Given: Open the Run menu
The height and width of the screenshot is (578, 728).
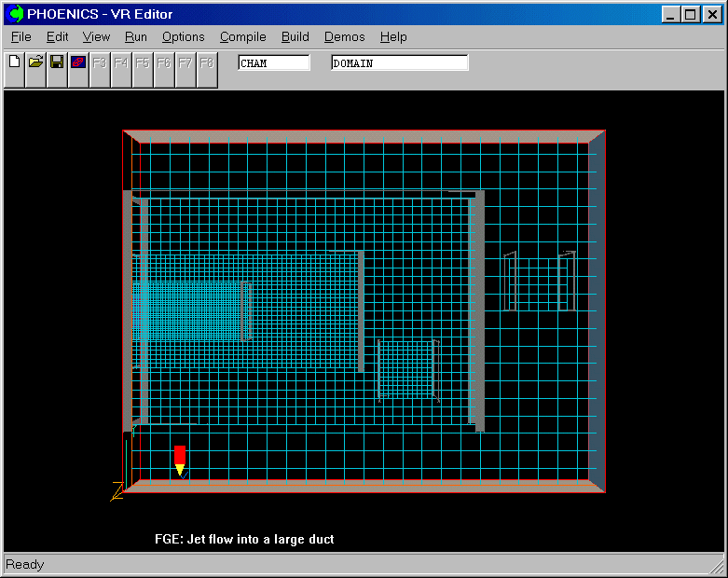Looking at the screenshot, I should 136,36.
